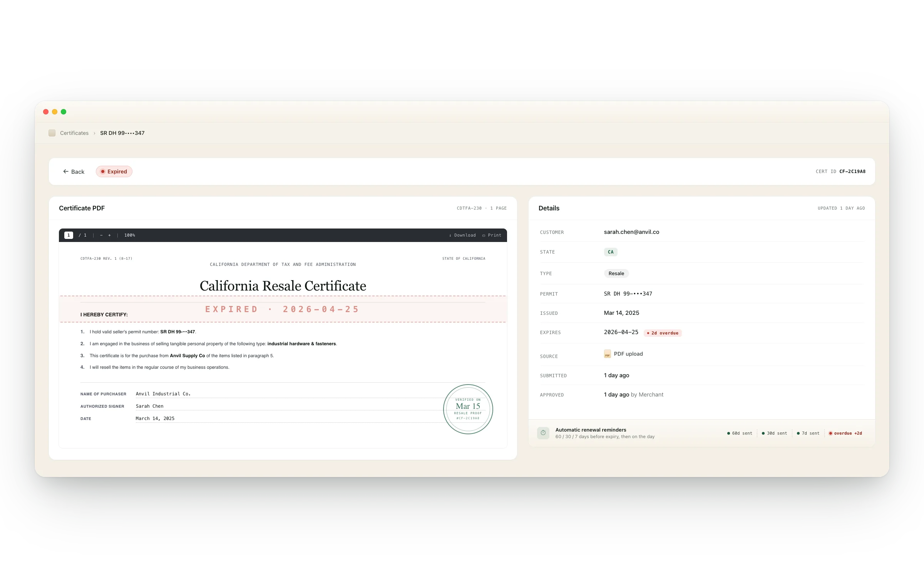Minimize the window with yellow button
Screen dimensions: 924x578
tap(55, 112)
